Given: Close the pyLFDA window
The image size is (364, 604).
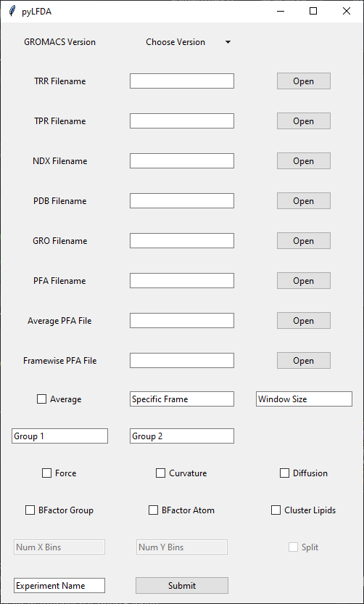Looking at the screenshot, I should coord(347,11).
